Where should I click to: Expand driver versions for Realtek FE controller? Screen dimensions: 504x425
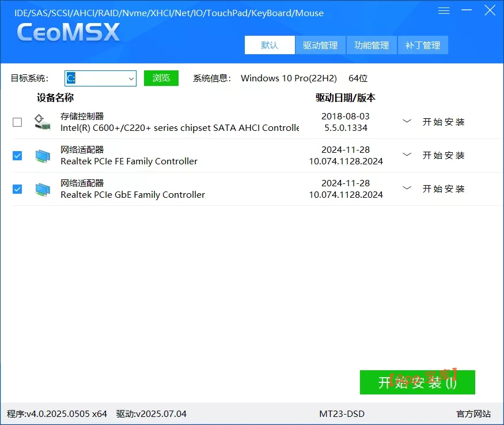[x=407, y=155]
